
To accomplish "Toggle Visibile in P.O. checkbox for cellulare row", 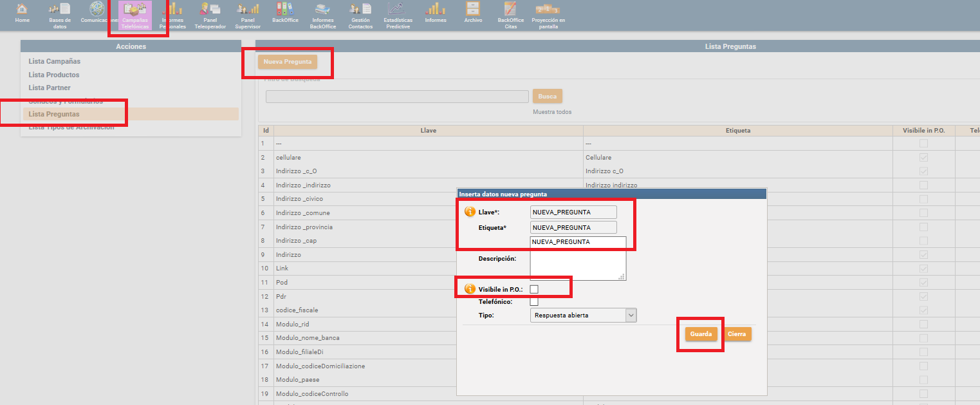I will click(923, 158).
